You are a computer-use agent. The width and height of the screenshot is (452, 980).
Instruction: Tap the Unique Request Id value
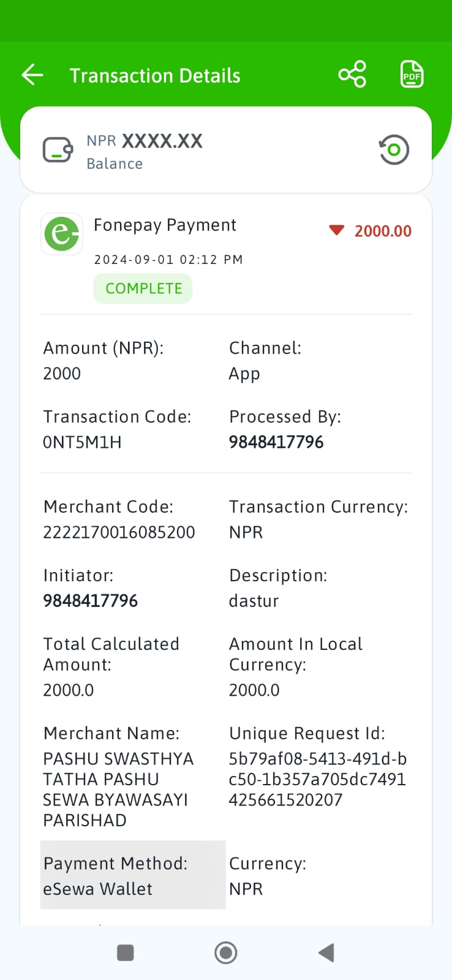(x=318, y=779)
